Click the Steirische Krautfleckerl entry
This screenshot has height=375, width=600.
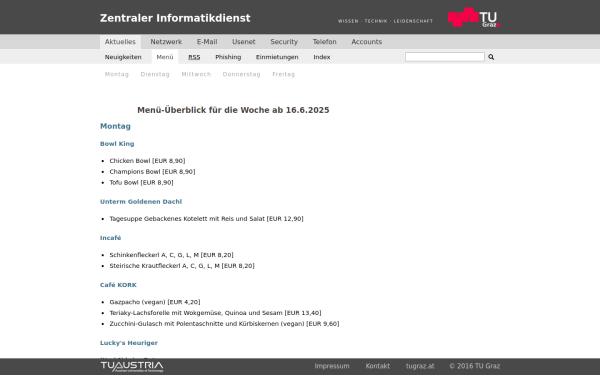182,266
